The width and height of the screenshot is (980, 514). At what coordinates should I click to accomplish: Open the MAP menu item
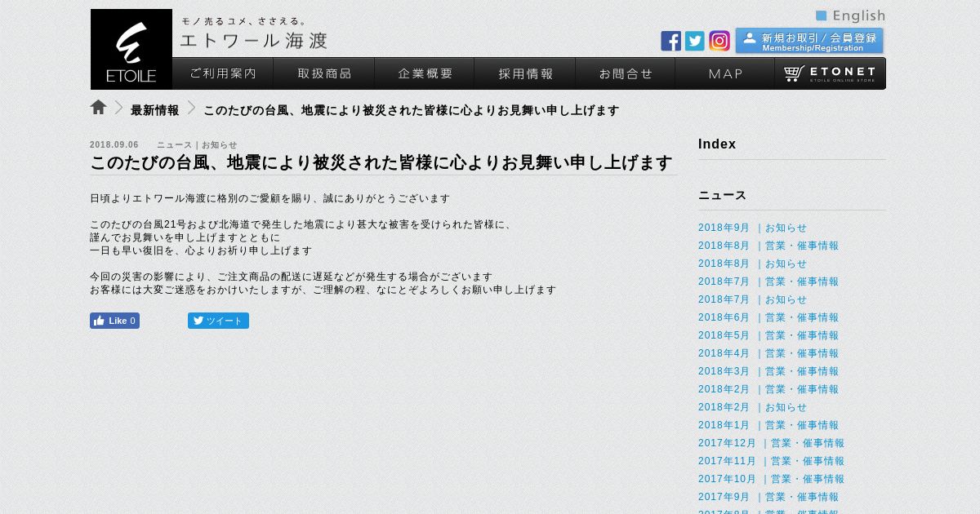click(725, 73)
